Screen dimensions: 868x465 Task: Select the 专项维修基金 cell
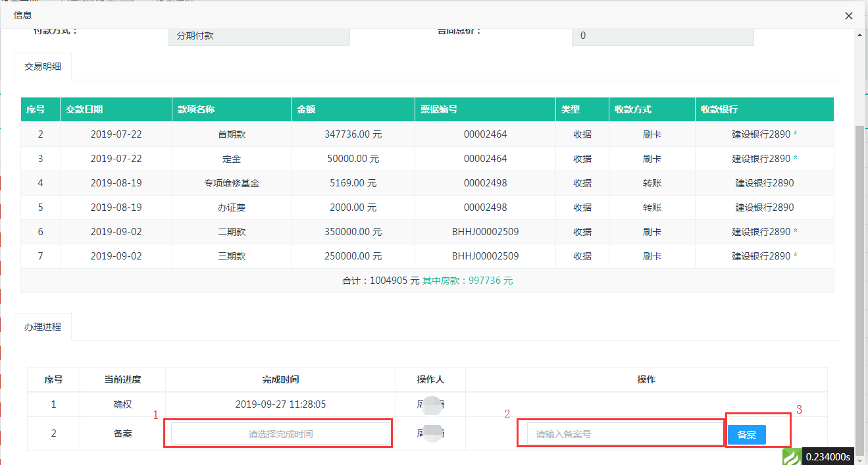[x=232, y=183]
